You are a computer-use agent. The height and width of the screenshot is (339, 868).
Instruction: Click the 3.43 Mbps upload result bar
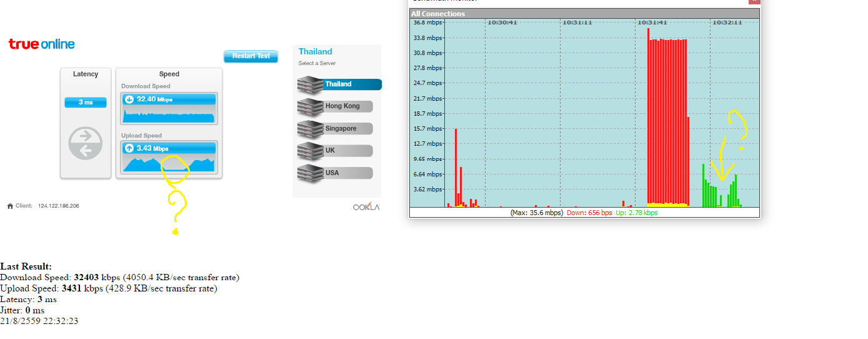pyautogui.click(x=169, y=148)
